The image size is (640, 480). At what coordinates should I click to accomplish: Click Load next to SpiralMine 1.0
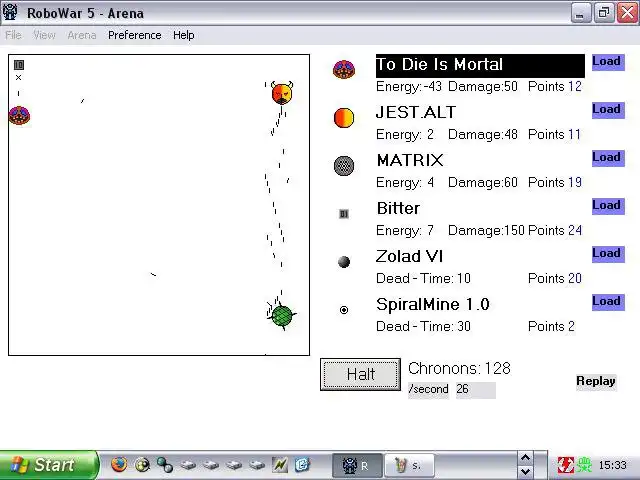coord(608,302)
